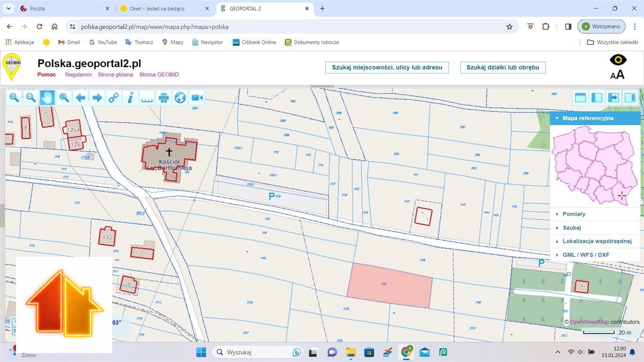The height and width of the screenshot is (362, 644).
Task: Expand the GML / WFS / DXF section
Action: [x=595, y=255]
